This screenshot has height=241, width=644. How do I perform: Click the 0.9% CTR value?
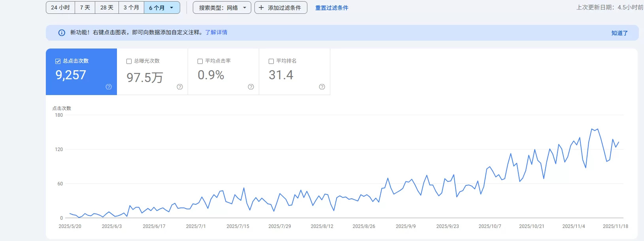pos(211,75)
